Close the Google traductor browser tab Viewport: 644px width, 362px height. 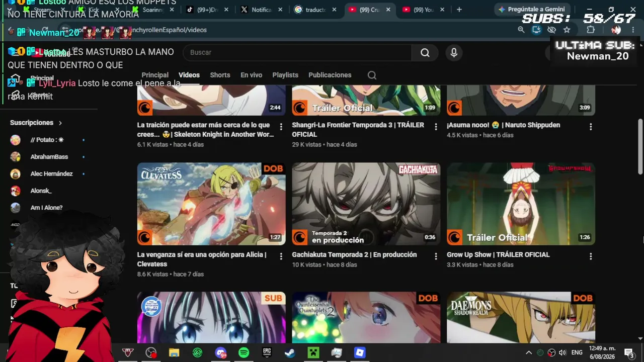334,10
